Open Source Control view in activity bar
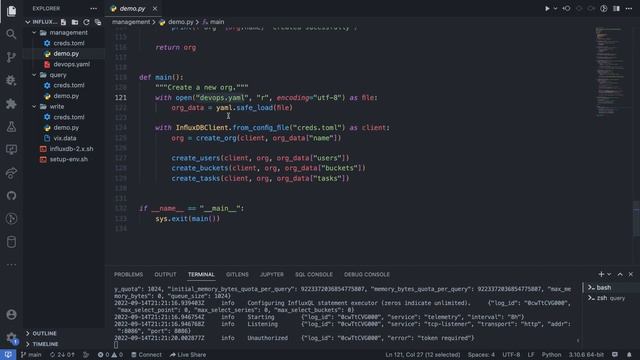 point(11,57)
